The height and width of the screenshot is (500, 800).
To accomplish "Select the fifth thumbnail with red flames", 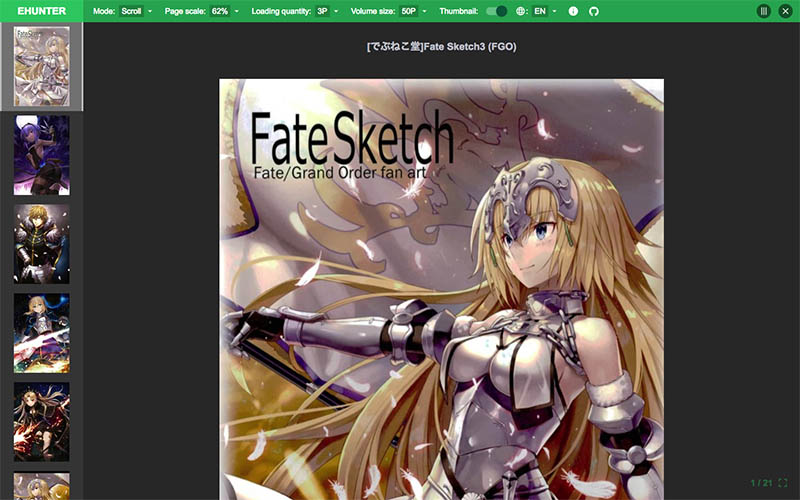I will click(x=41, y=421).
